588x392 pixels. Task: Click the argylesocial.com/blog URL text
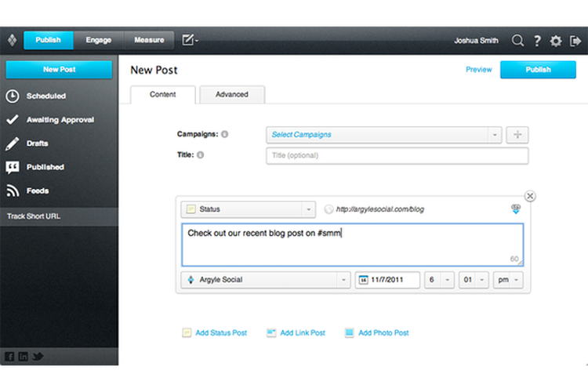[380, 209]
